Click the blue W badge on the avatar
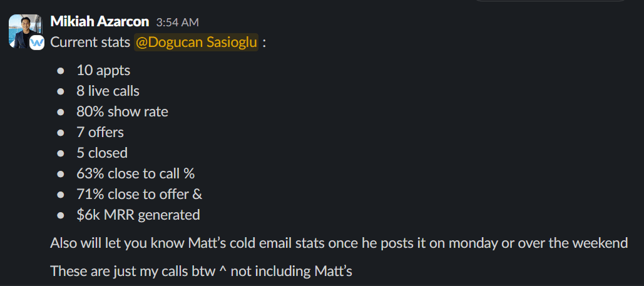 click(x=36, y=42)
